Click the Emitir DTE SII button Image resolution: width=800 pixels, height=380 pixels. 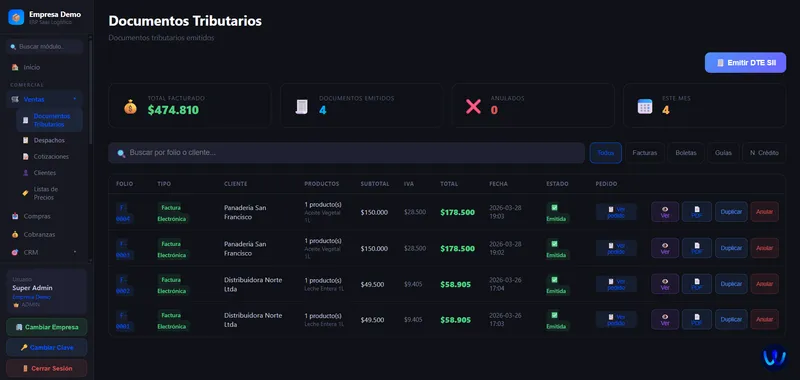tap(745, 63)
